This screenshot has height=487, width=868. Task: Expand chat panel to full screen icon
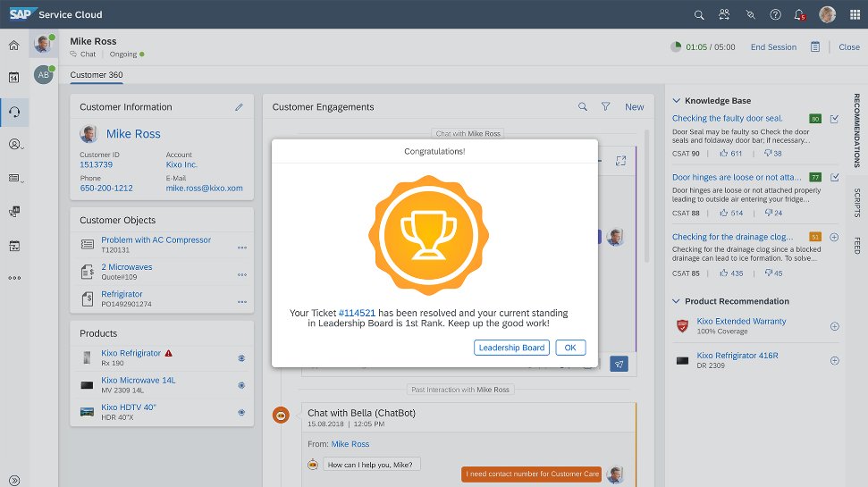tap(620, 161)
